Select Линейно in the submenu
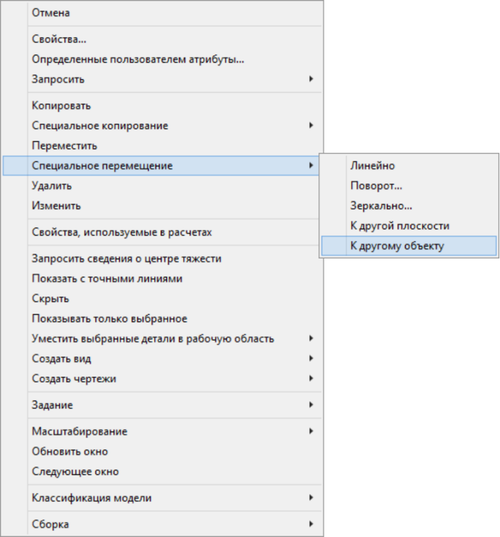Screen dimensions: 500x537 pyautogui.click(x=409, y=166)
